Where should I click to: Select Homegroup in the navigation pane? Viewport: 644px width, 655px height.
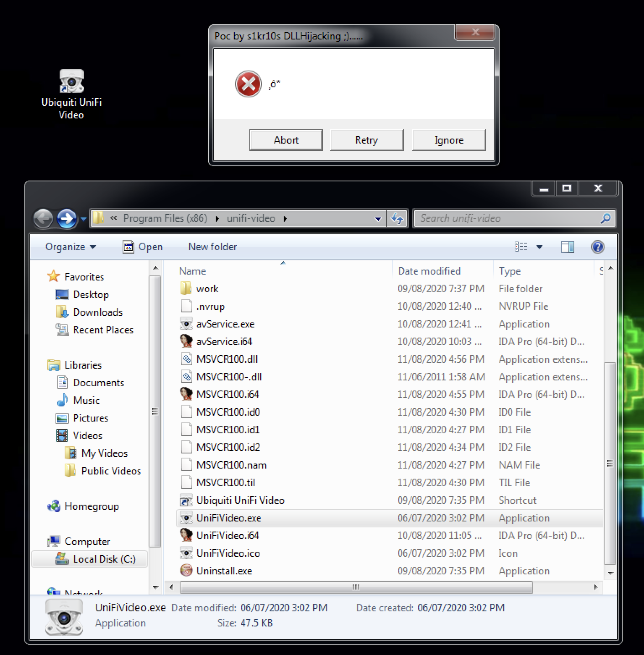(x=83, y=506)
